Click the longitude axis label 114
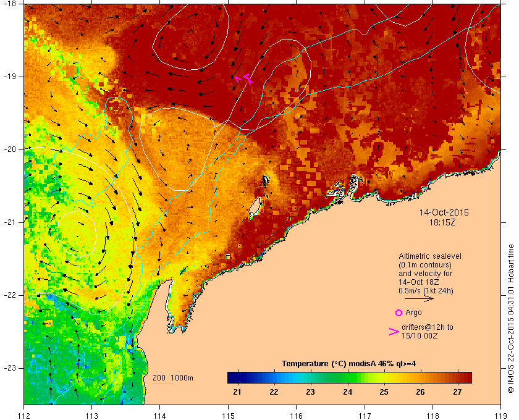The height and width of the screenshot is (420, 519). pos(160,416)
